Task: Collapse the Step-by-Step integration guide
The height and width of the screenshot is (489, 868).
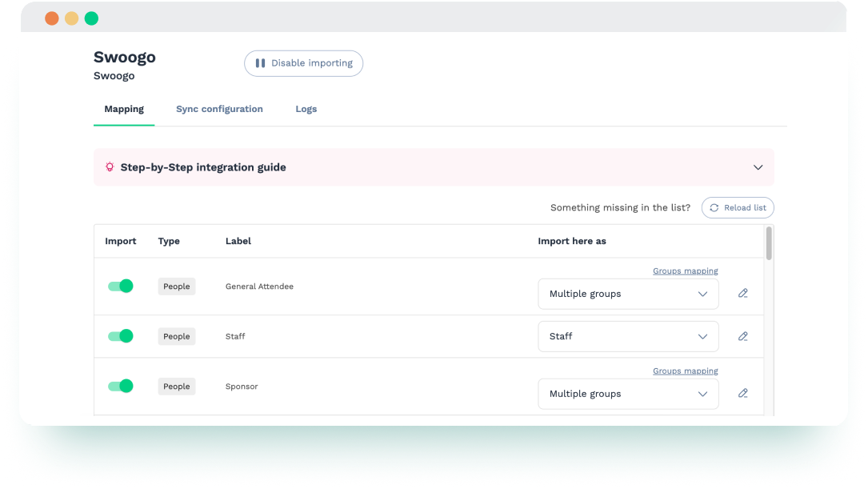Action: pyautogui.click(x=758, y=167)
